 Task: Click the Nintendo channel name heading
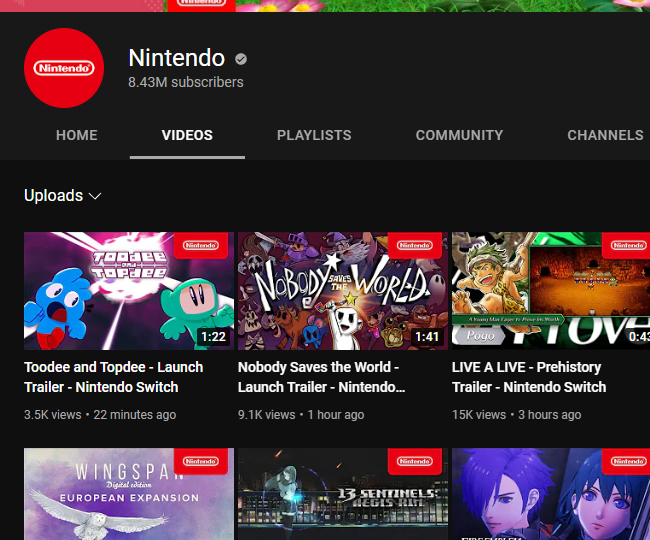coord(177,58)
